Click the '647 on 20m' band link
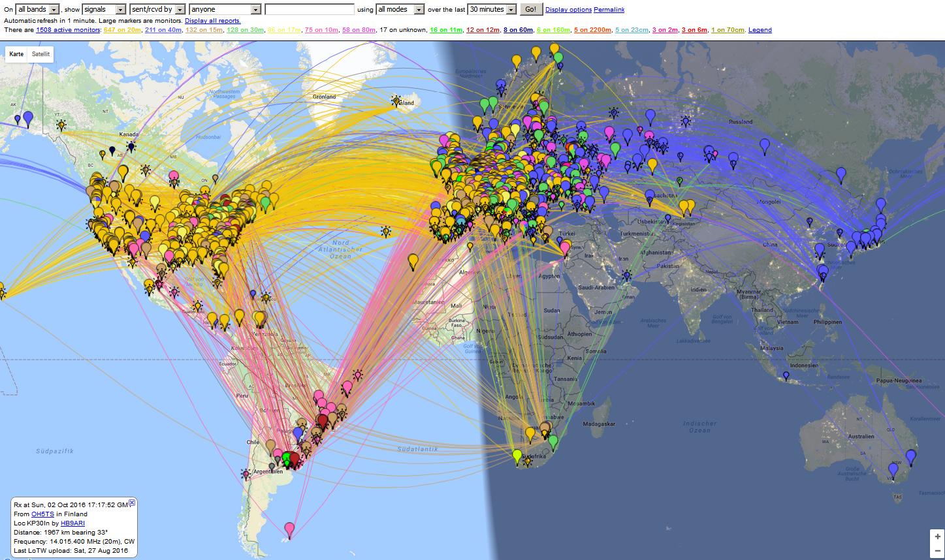 coord(123,30)
